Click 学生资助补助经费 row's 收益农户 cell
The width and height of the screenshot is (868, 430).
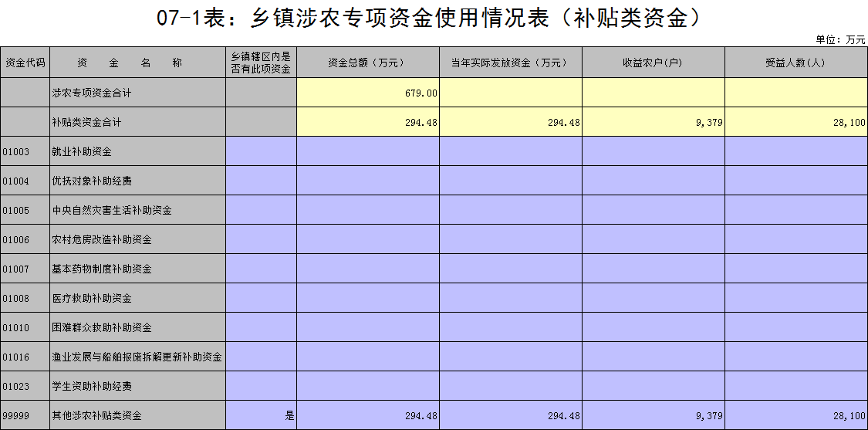(653, 386)
